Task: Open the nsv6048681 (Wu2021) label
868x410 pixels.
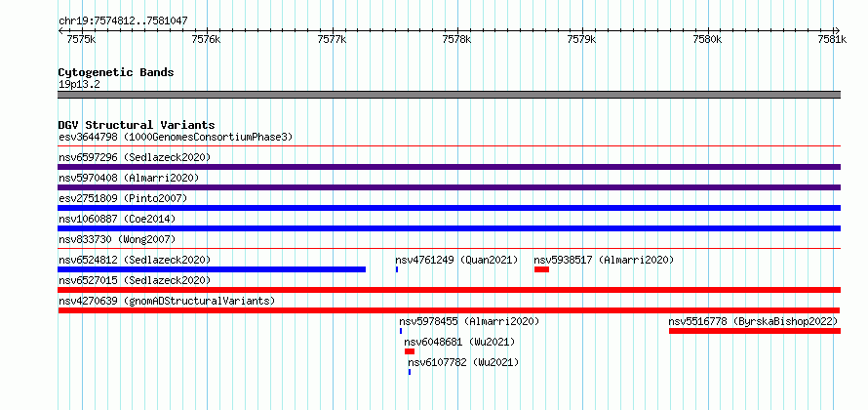Action: pyautogui.click(x=459, y=342)
